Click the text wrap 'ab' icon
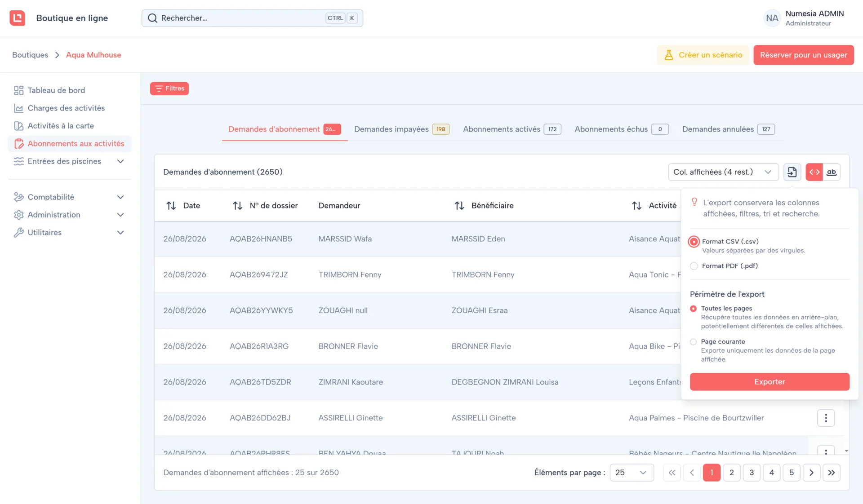Viewport: 863px width, 504px height. (x=832, y=172)
